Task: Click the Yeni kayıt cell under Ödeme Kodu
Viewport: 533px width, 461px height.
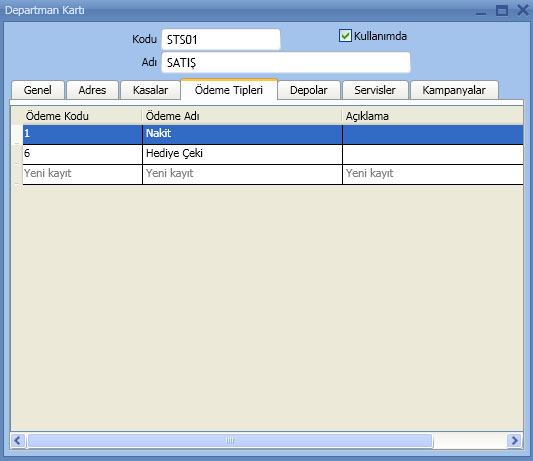Action: 82,174
